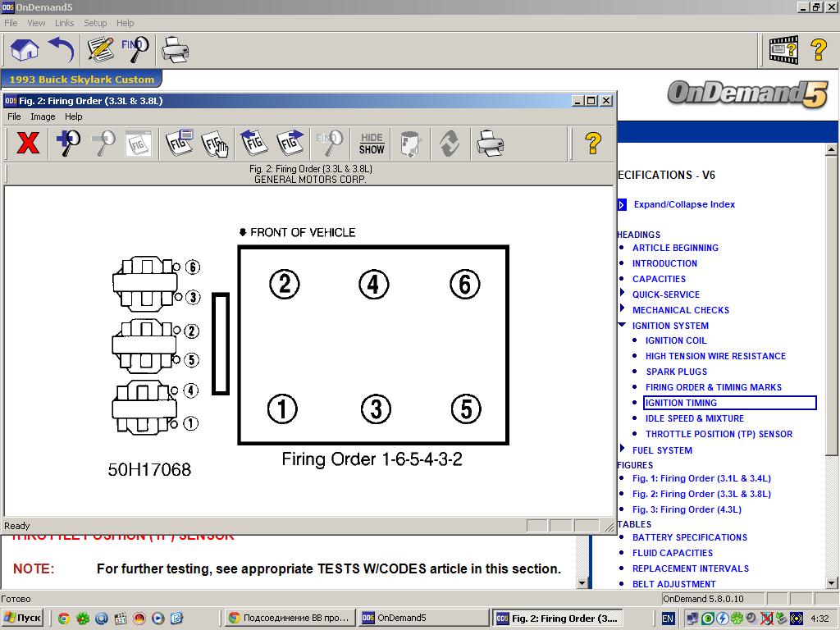840x630 pixels.
Task: Open the Image menu in the figure window
Action: pos(43,116)
